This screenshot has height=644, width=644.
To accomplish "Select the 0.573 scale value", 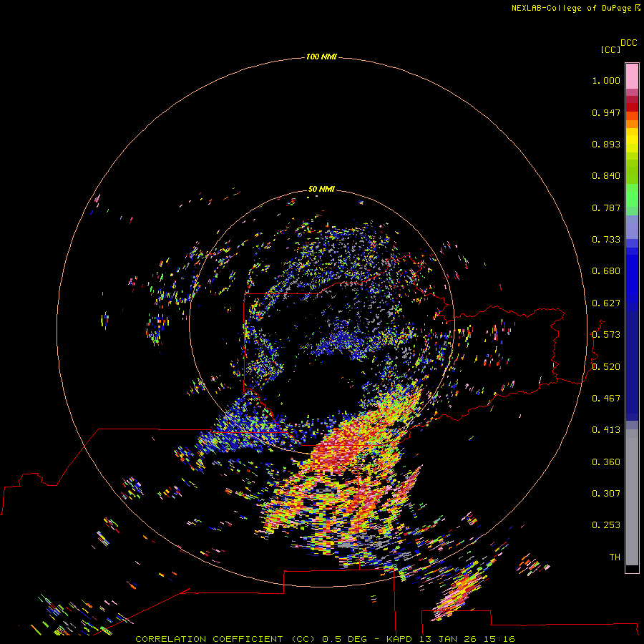I will (x=606, y=335).
